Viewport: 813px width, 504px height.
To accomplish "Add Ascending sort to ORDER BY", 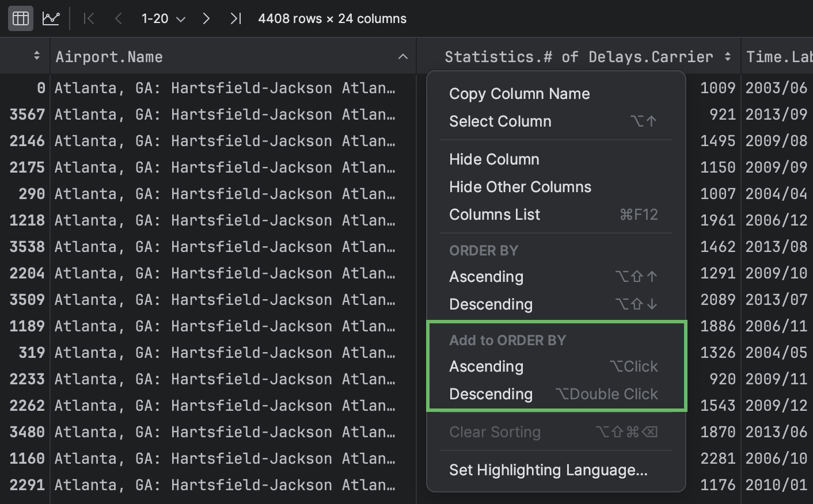I will (486, 366).
